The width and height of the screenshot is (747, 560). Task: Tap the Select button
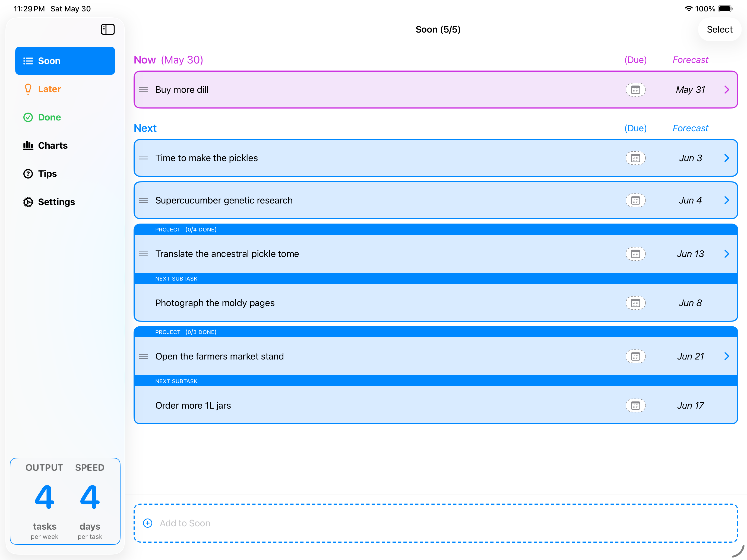pos(719,29)
